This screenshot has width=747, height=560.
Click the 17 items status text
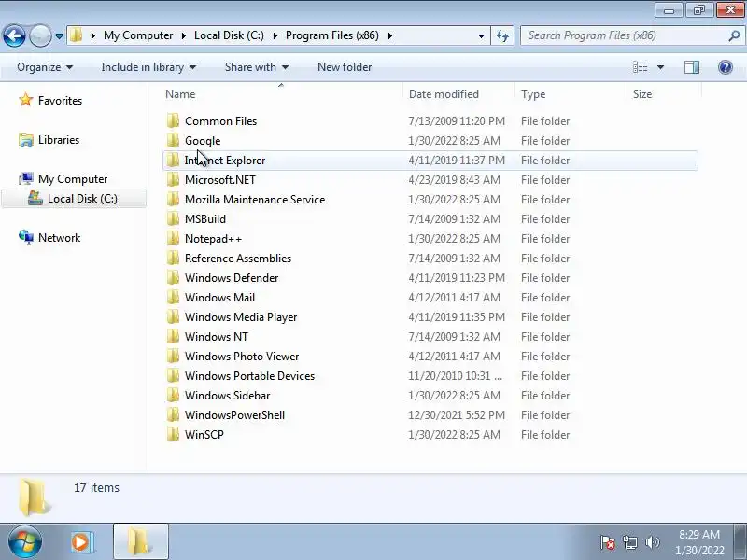click(96, 487)
